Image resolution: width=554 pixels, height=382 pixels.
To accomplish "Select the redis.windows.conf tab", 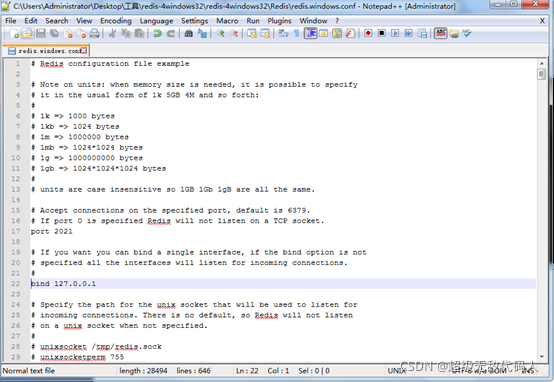I will pyautogui.click(x=45, y=51).
